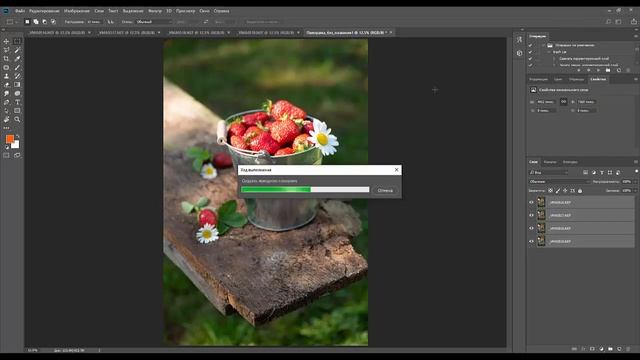Click Отмена in the progress dialog
Image resolution: width=640 pixels, height=360 pixels.
click(x=385, y=190)
